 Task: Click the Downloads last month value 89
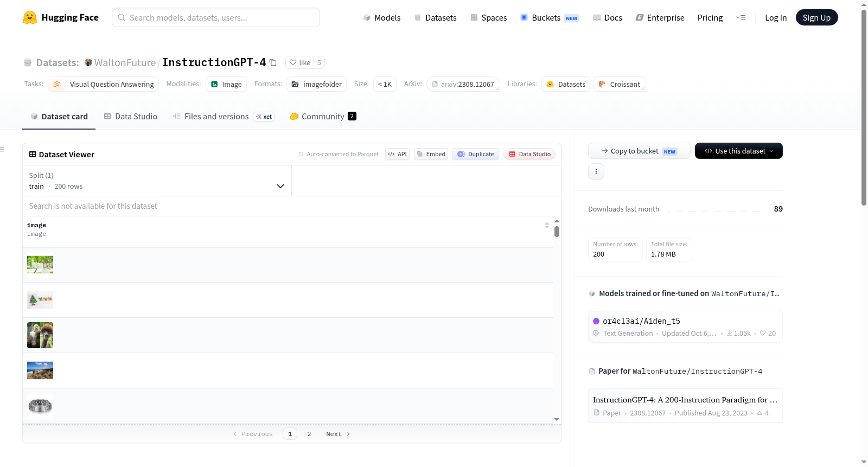click(778, 209)
